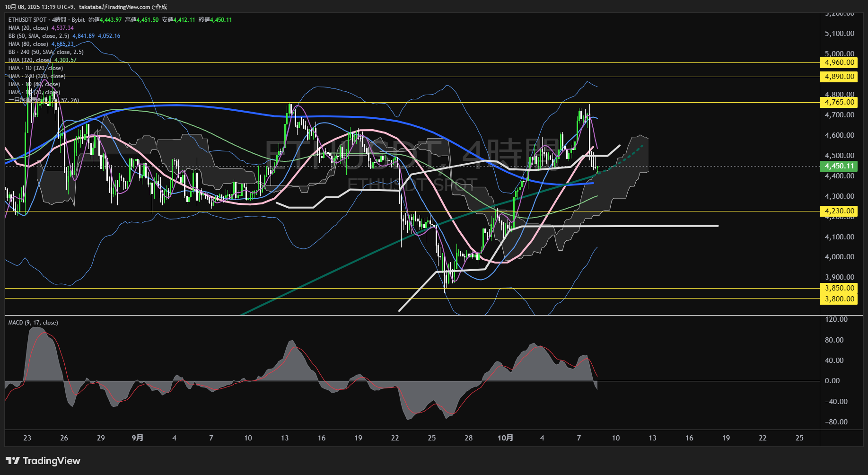This screenshot has width=868, height=475.
Task: Click the 3,850.00 price level label
Action: (840, 288)
